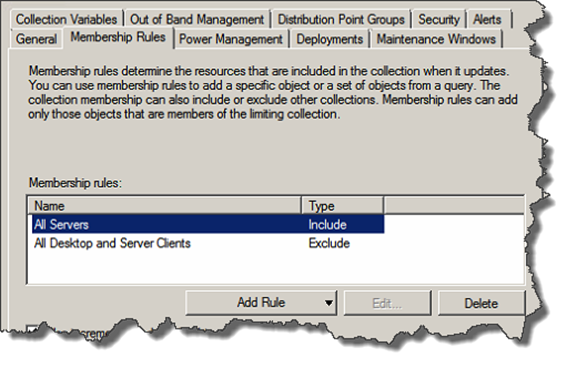Switch to the Collection Variables tab
The height and width of the screenshot is (368, 577).
pos(66,19)
